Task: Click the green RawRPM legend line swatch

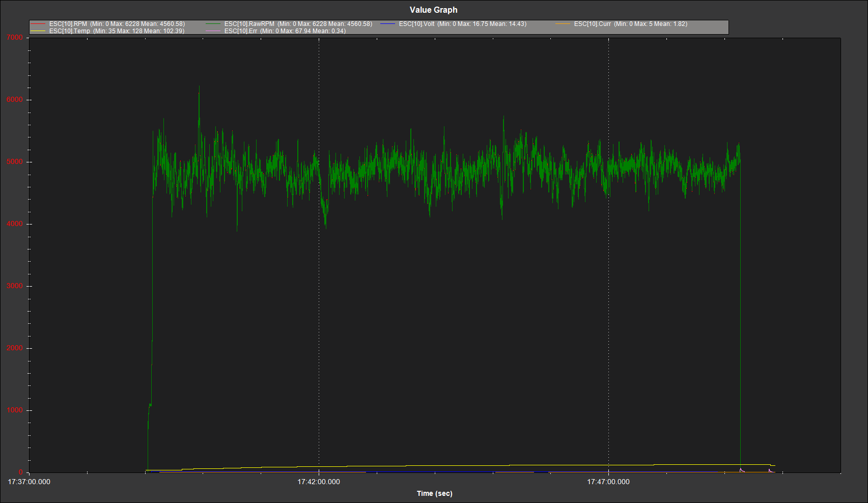Action: [x=214, y=24]
